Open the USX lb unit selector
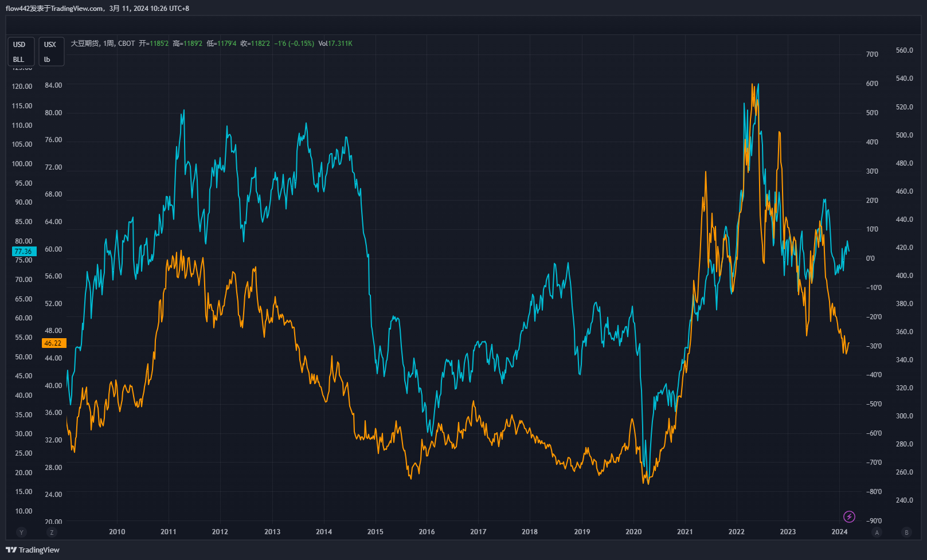This screenshot has height=560, width=927. (x=51, y=52)
